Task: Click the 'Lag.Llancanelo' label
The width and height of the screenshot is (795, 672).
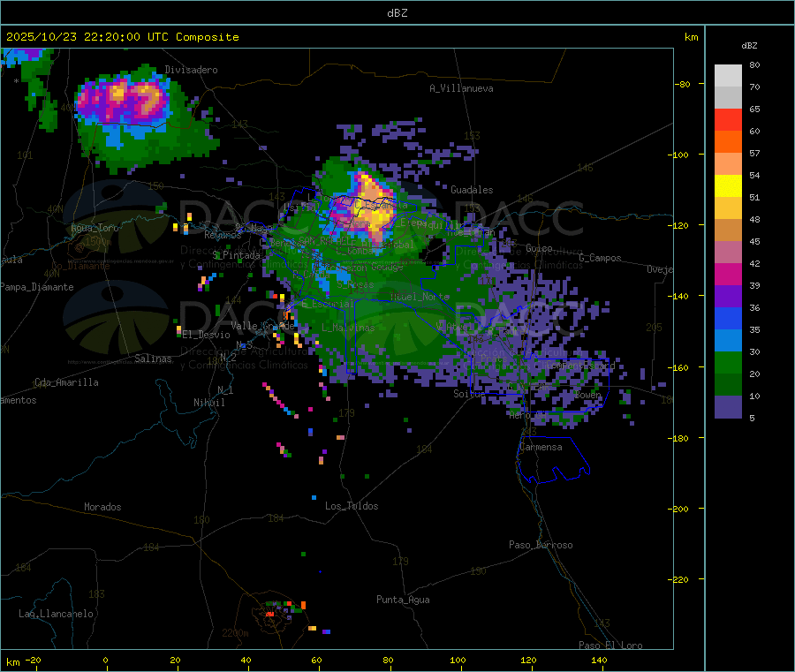Action: 57,614
